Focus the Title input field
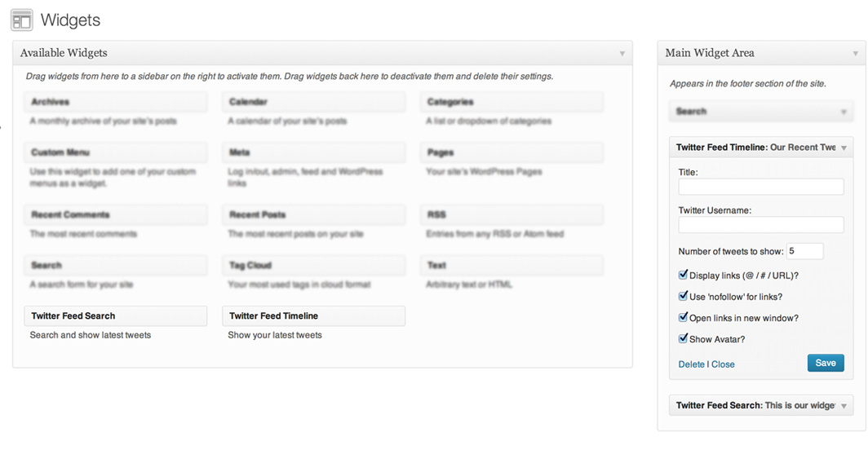Image resolution: width=868 pixels, height=450 pixels. pos(760,187)
